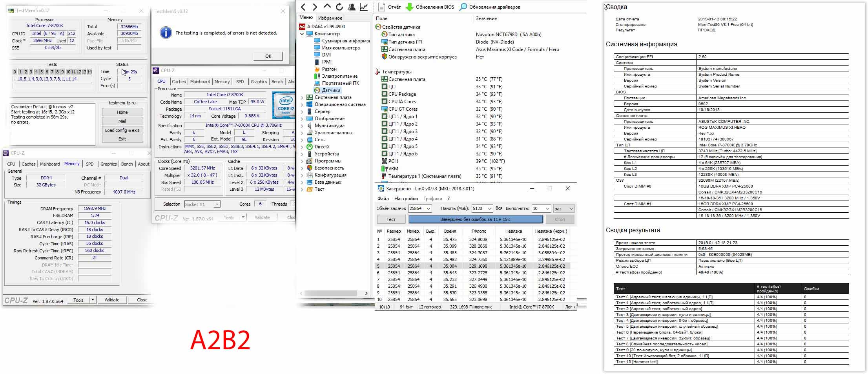868x374 pixels.
Task: Click the Exit button in TestMem5
Action: [x=122, y=139]
